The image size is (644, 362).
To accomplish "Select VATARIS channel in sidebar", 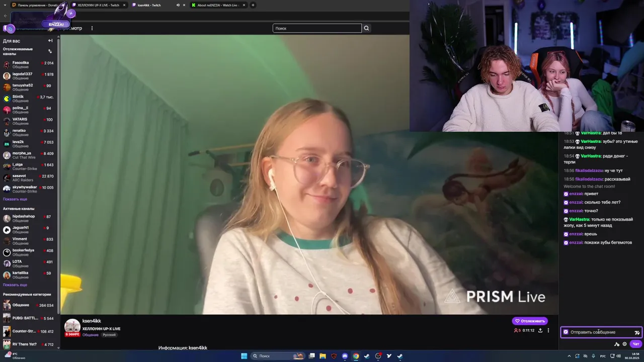I will [x=28, y=121].
